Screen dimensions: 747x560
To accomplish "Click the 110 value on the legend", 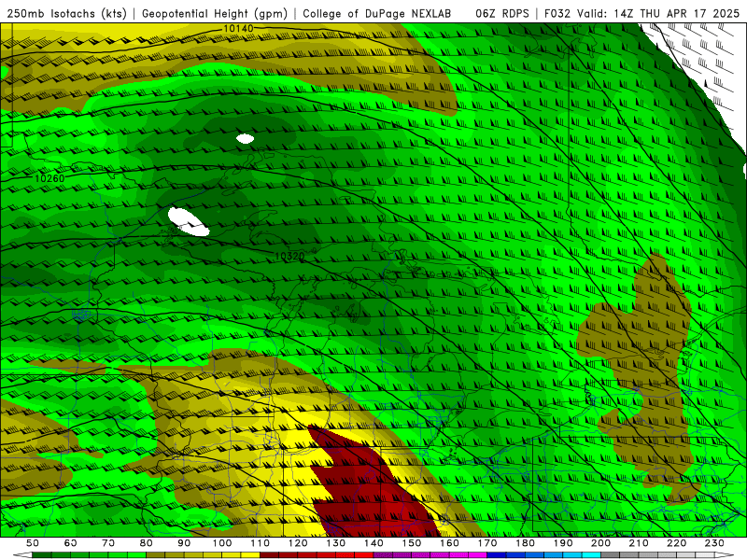I will click(261, 543).
